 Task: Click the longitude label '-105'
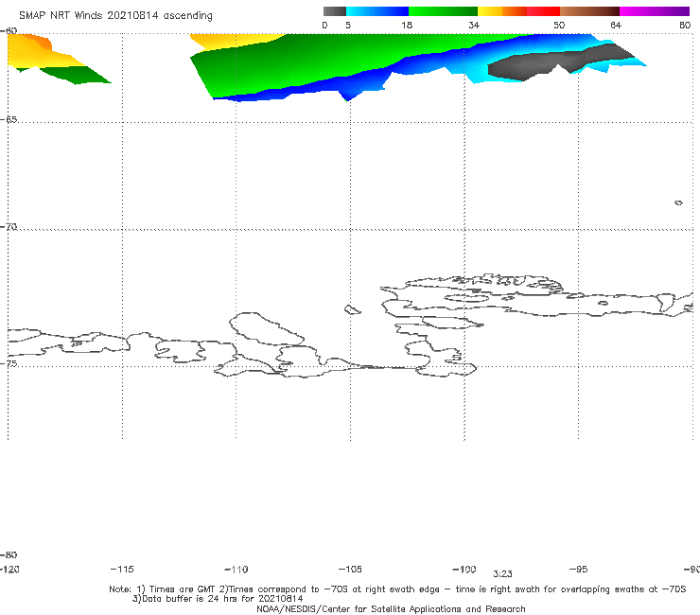350,569
